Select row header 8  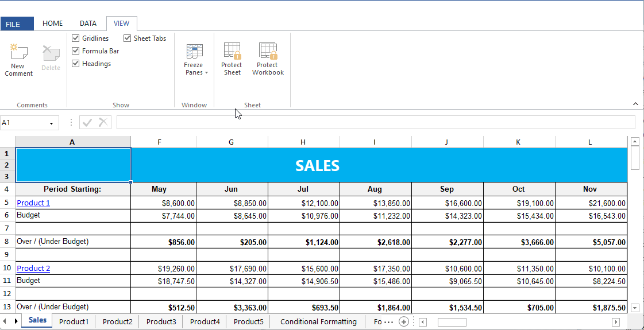tap(7, 242)
